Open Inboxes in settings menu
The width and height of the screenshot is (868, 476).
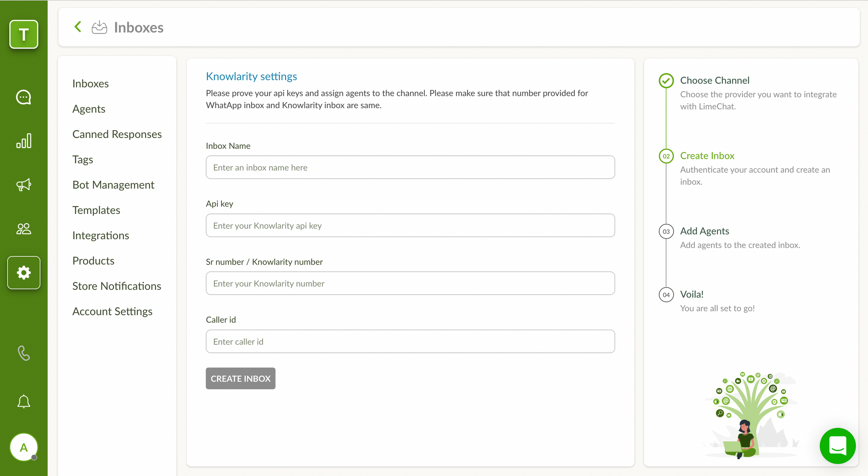tap(91, 83)
